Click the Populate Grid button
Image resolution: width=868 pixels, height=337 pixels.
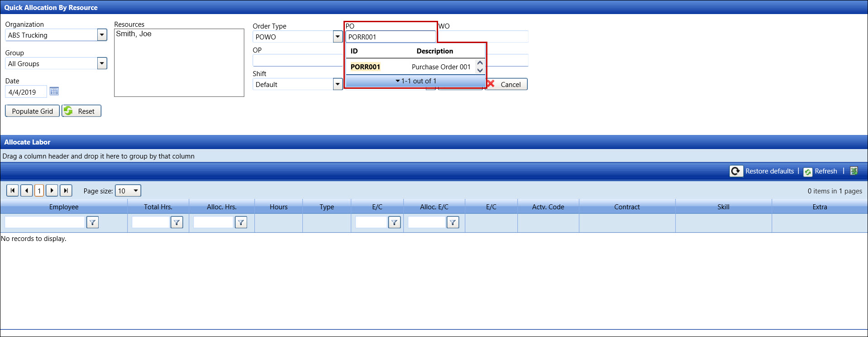(32, 111)
